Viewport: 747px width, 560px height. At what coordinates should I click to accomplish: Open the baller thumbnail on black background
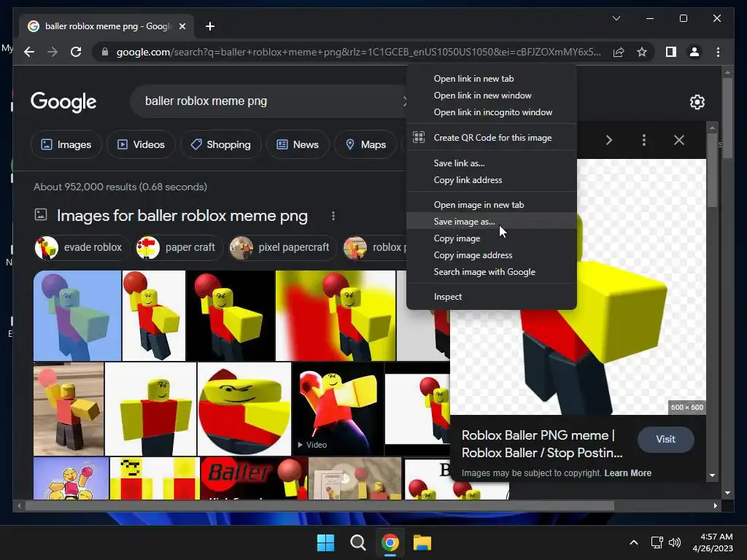[x=230, y=316]
